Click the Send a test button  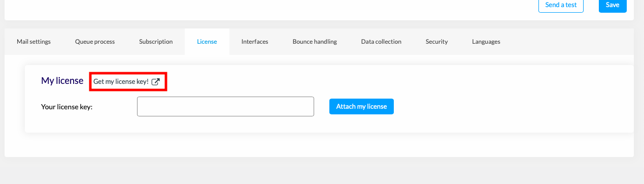(x=561, y=5)
